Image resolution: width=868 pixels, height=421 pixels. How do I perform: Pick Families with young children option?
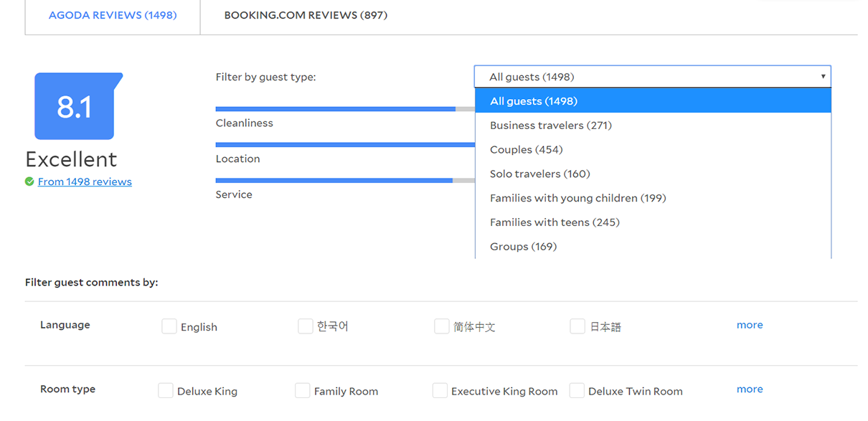pos(578,198)
